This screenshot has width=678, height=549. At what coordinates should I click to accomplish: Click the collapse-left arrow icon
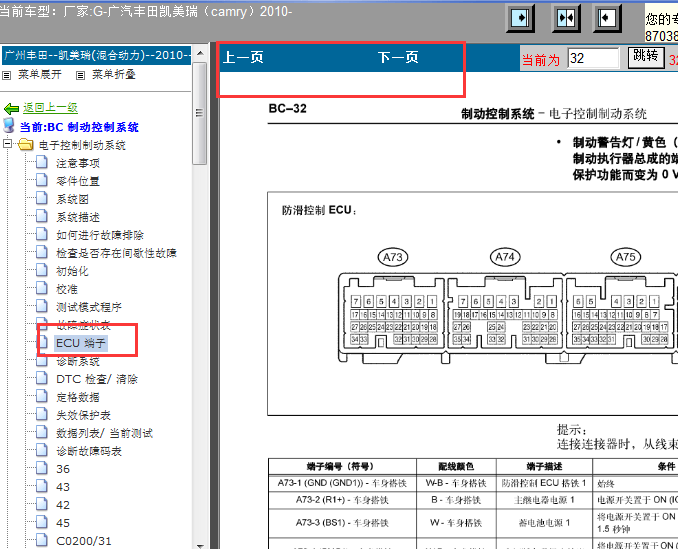(x=607, y=18)
